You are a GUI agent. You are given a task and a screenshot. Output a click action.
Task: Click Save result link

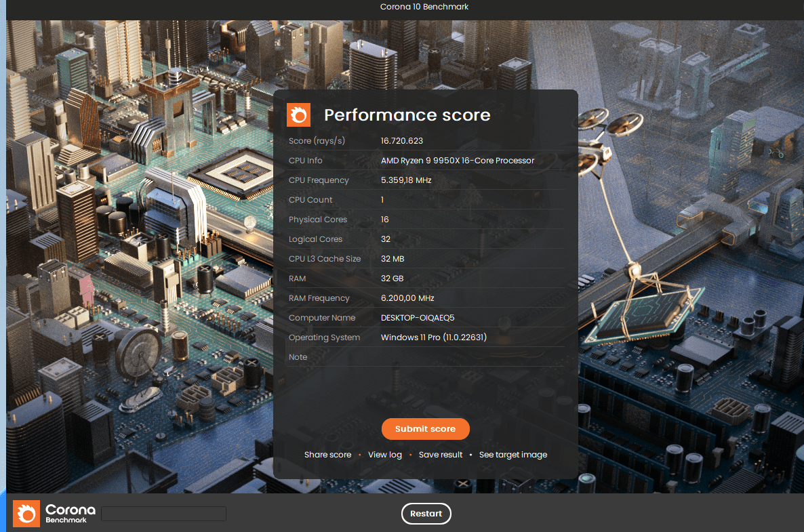pyautogui.click(x=441, y=455)
